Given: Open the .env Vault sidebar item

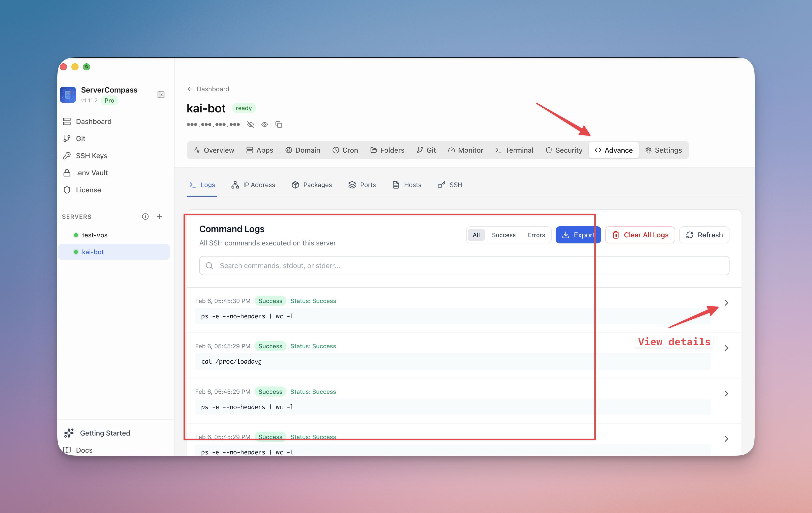Looking at the screenshot, I should tap(92, 173).
